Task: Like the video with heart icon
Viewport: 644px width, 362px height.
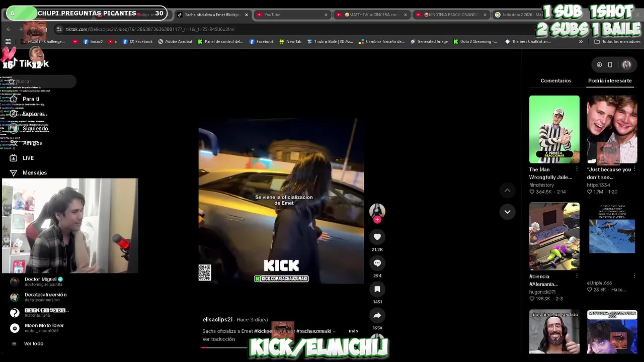Action: click(377, 237)
